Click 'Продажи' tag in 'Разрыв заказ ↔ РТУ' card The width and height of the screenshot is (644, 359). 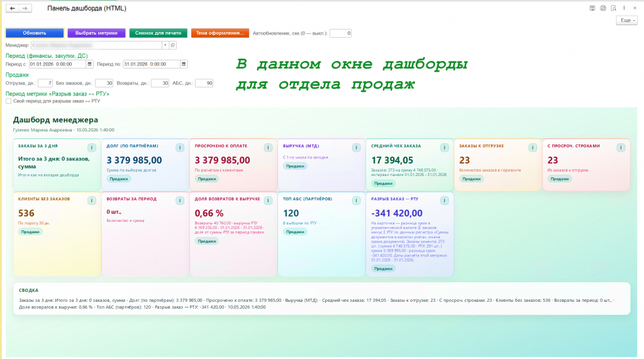point(383,268)
